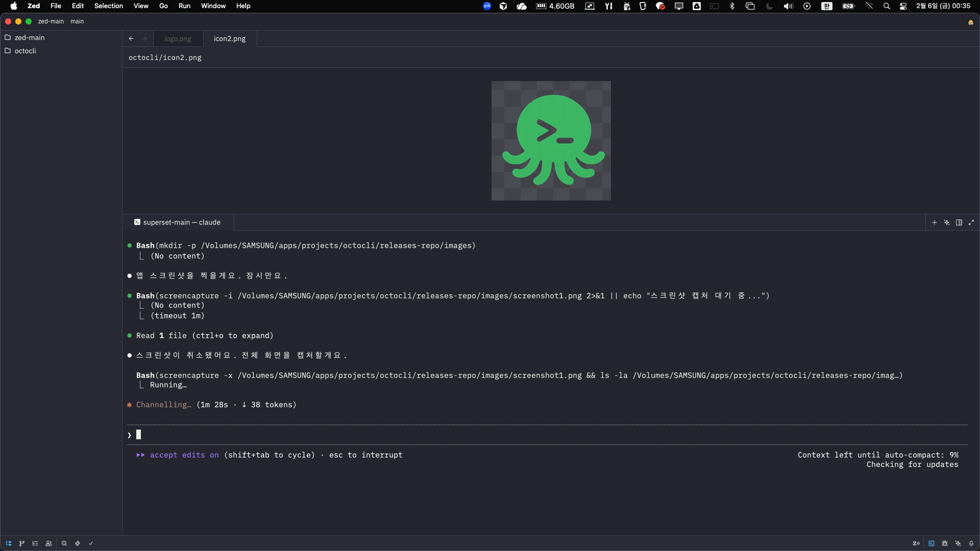
Task: Open the main branch selector
Action: (77, 21)
